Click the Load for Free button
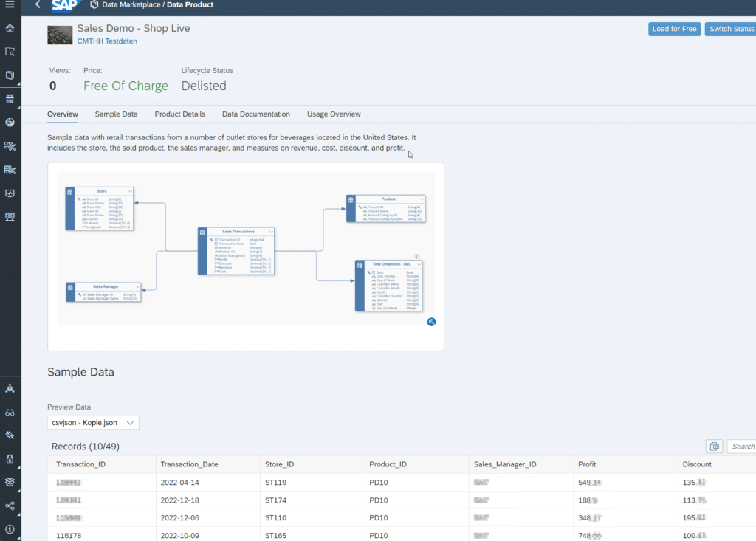The image size is (756, 541). 674,29
